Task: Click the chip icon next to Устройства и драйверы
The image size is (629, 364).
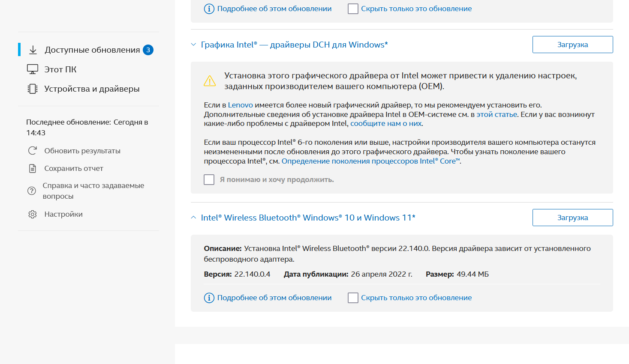Action: pos(33,89)
